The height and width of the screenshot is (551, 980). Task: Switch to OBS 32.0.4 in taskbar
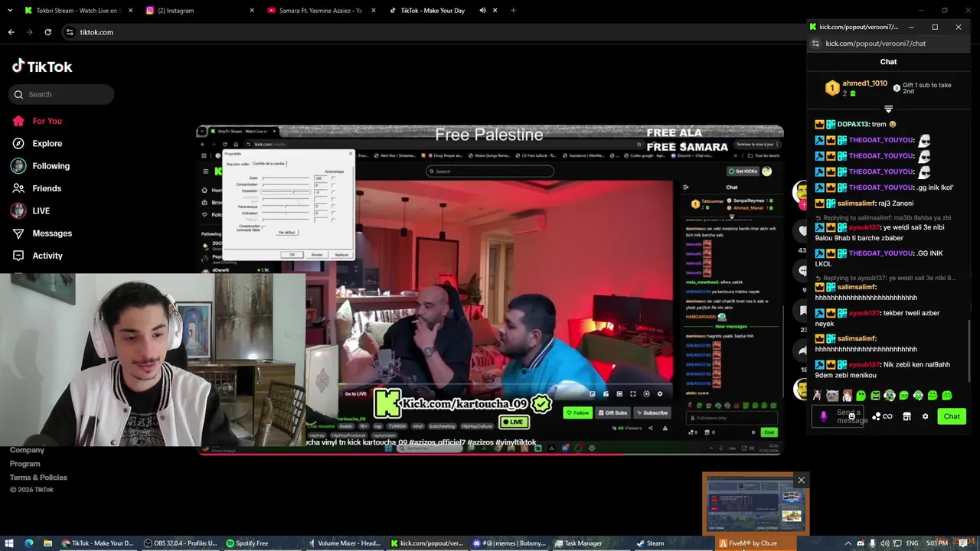pos(179,543)
